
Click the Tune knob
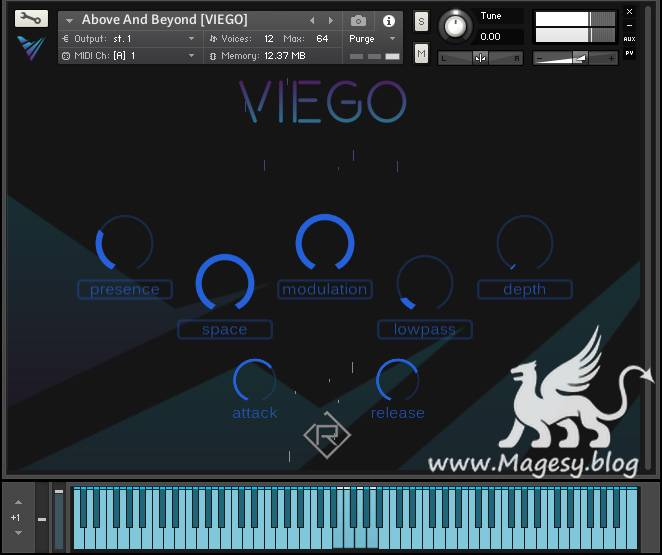pyautogui.click(x=455, y=26)
